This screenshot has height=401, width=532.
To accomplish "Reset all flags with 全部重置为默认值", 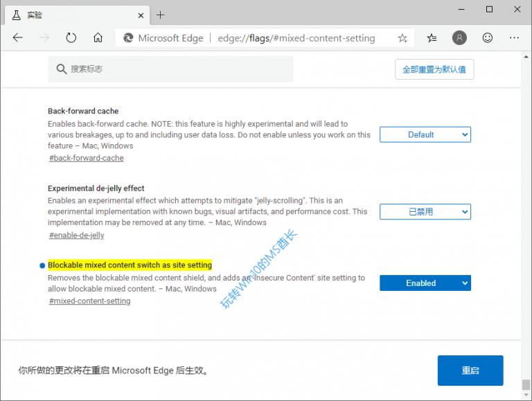I will coord(434,69).
